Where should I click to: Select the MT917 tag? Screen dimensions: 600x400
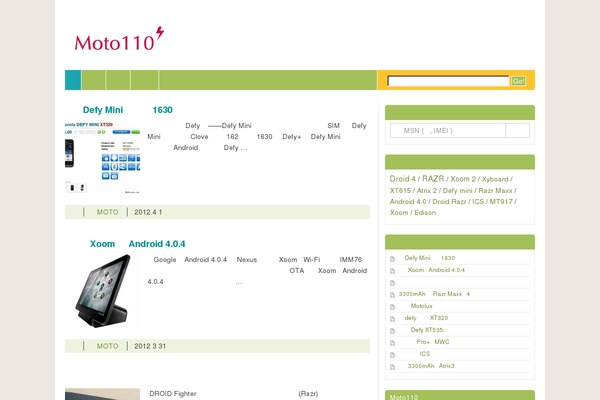coord(501,202)
